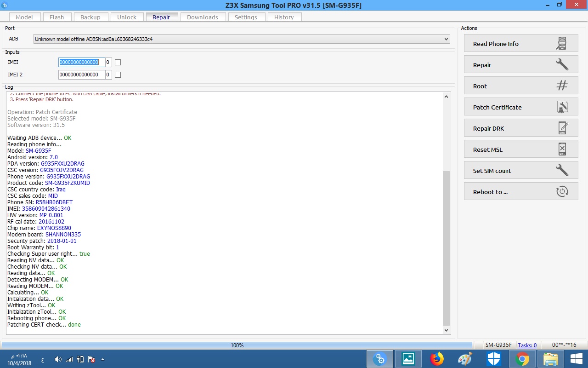The image size is (588, 368).
Task: Switch to the Flash tab
Action: 57,17
